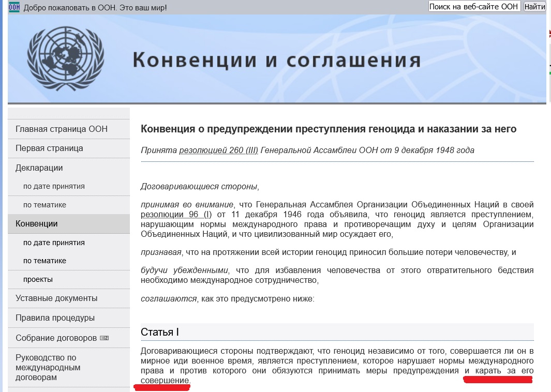Open 'Руководство по международным договорам' sidebar item
551x392 pixels.
pos(48,367)
